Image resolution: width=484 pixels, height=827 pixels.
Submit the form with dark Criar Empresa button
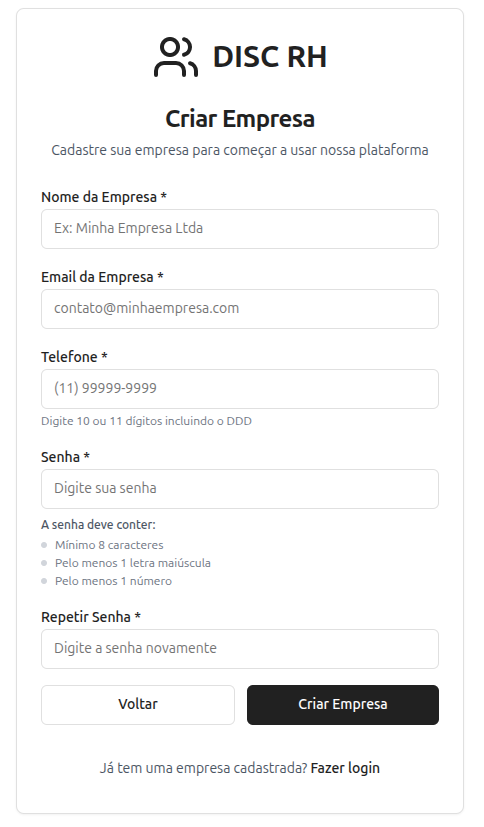point(343,705)
